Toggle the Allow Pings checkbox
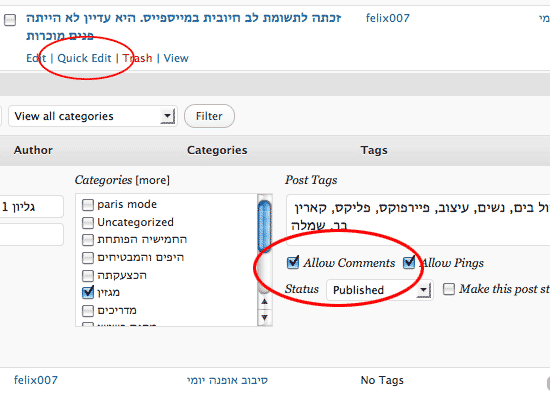The width and height of the screenshot is (550, 400). (x=409, y=262)
